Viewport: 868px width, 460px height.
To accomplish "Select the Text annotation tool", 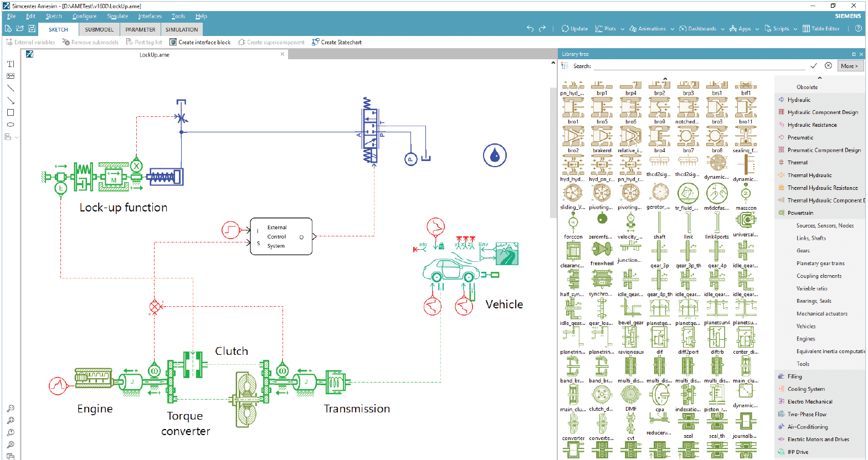I will tap(11, 64).
